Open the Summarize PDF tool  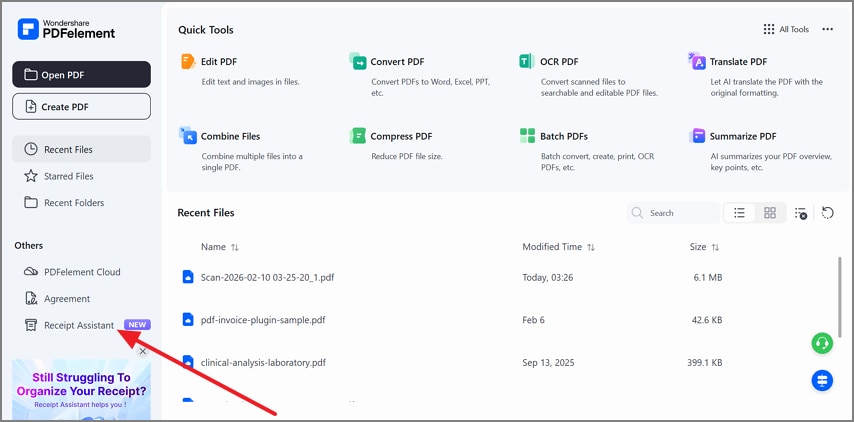tap(742, 136)
